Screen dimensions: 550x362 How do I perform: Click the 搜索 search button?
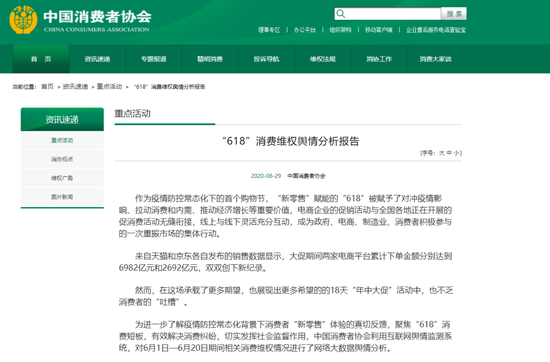pyautogui.click(x=454, y=14)
